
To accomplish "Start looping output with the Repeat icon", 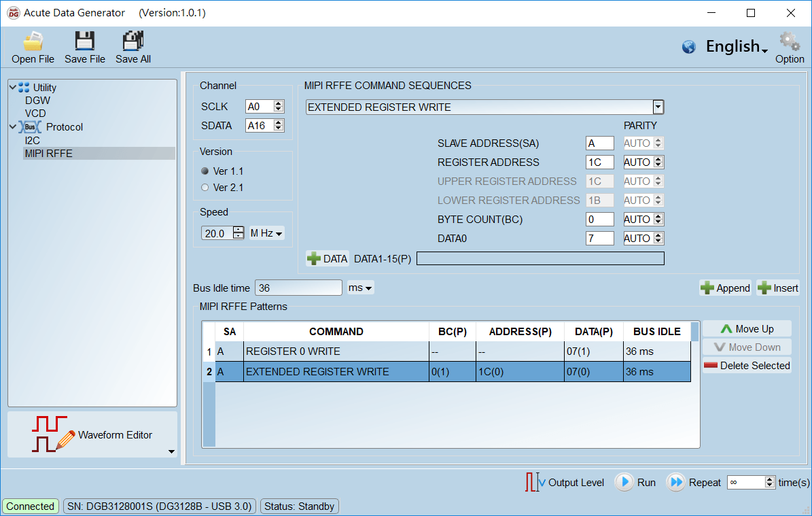I will coord(676,482).
